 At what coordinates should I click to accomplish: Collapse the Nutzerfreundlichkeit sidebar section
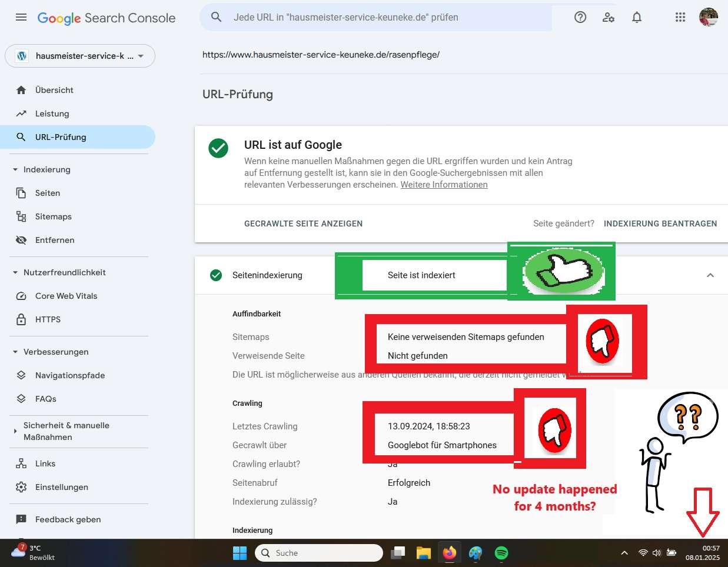15,272
